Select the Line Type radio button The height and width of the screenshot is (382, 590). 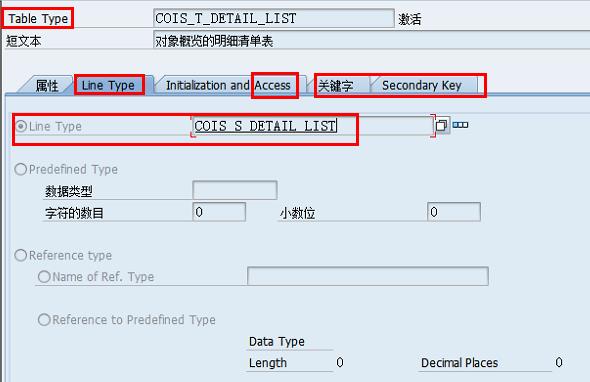[21, 126]
